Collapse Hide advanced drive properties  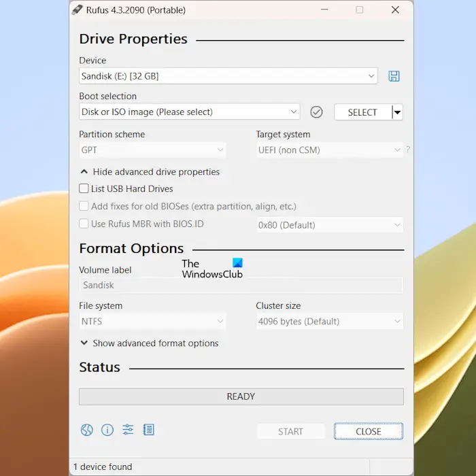[150, 172]
